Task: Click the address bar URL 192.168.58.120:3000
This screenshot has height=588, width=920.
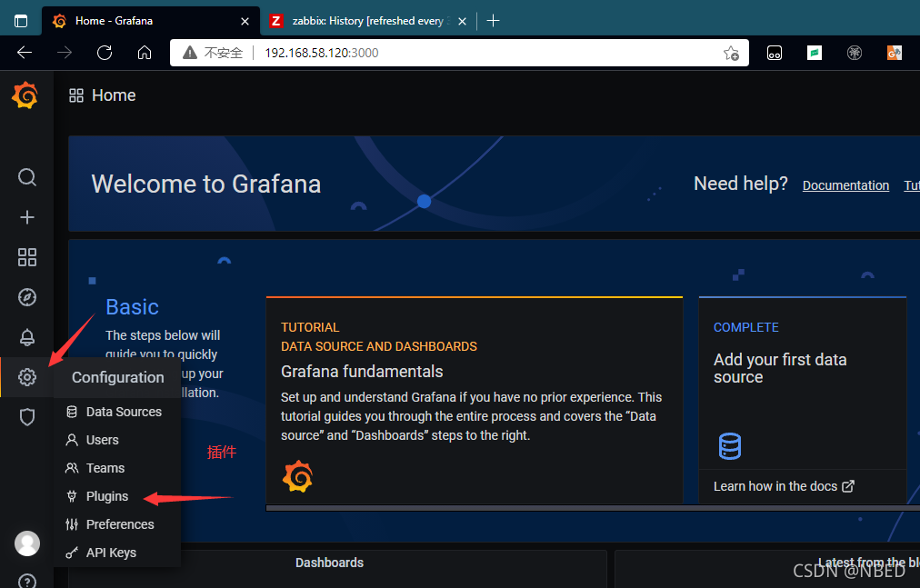Action: point(322,53)
